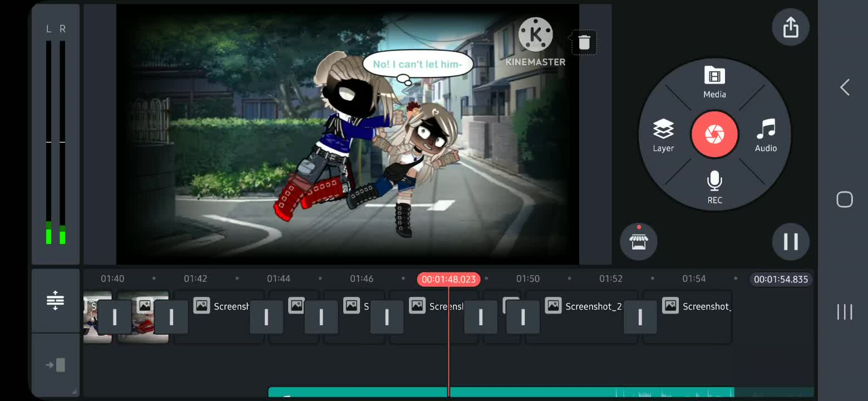
Task: Open the Media browser
Action: (x=714, y=82)
